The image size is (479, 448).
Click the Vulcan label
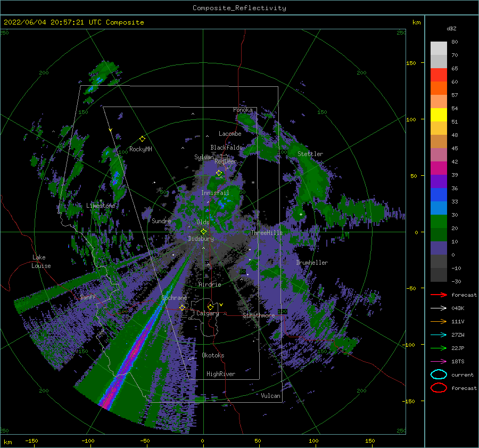click(270, 396)
